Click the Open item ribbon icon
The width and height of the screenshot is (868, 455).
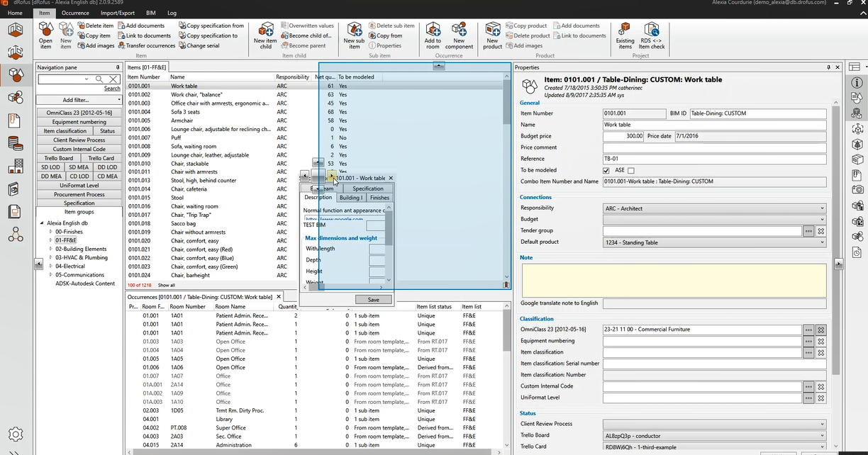click(45, 34)
